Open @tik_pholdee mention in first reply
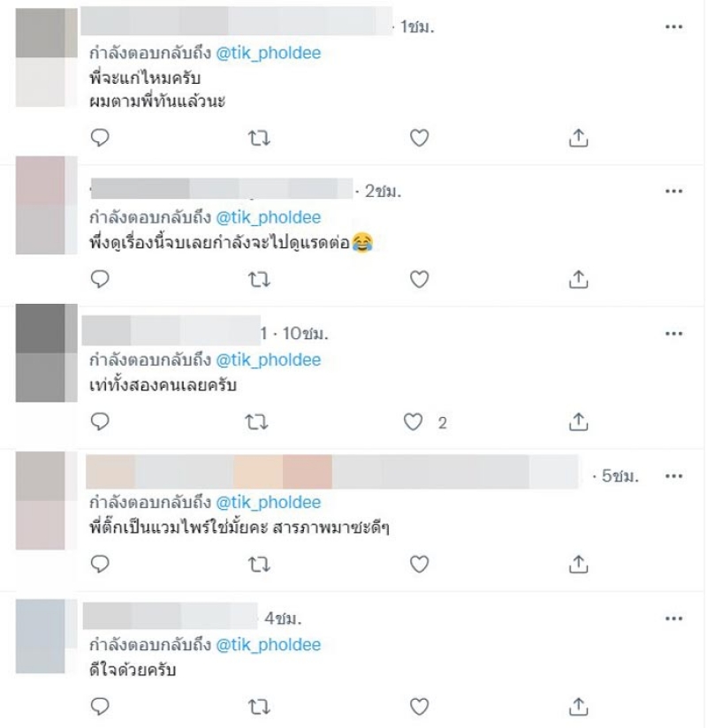Screen dimensions: 707x728 pyautogui.click(x=269, y=53)
